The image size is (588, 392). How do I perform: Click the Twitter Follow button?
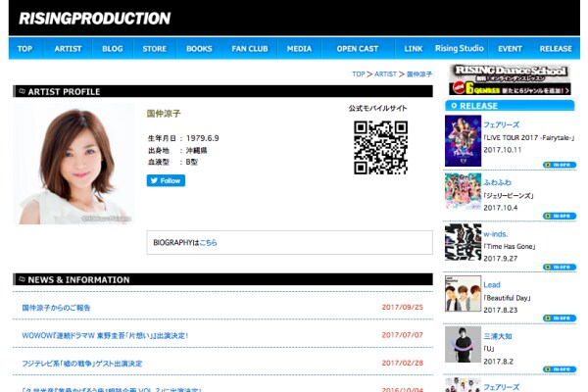[x=166, y=180]
